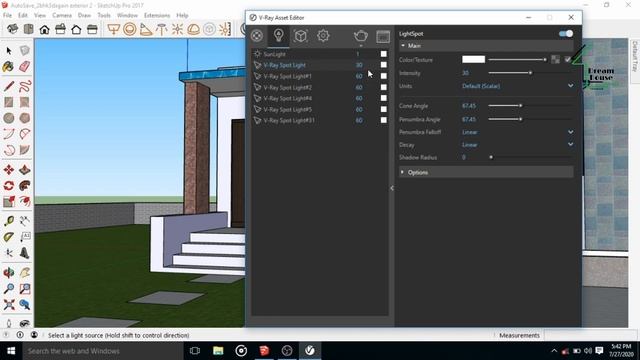Select the Paint Bucket tool
The image size is (640, 360).
(9, 67)
